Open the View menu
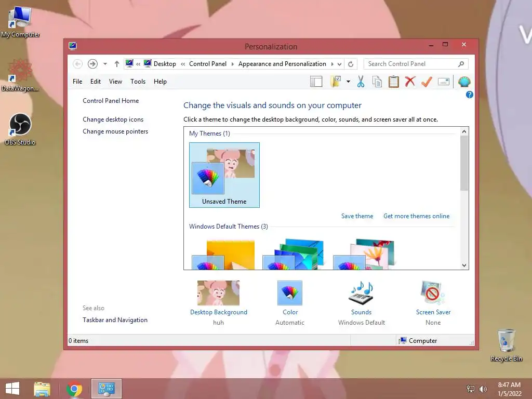Image resolution: width=532 pixels, height=399 pixels. point(115,82)
